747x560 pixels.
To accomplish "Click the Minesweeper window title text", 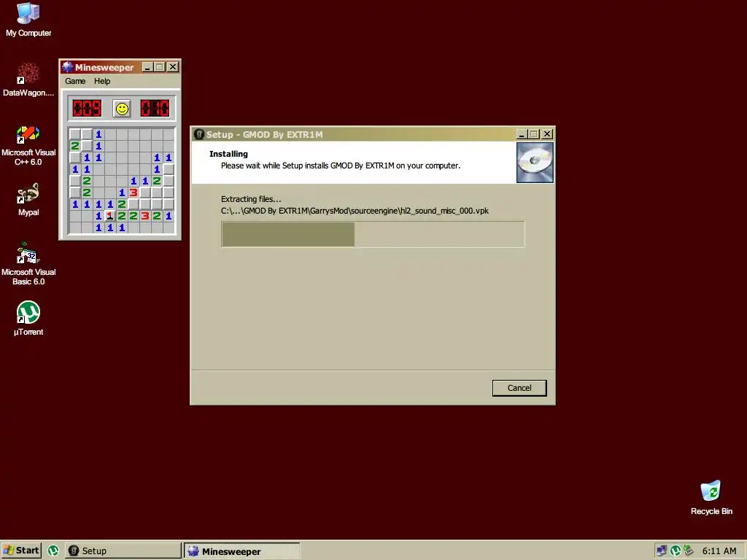I will pos(104,67).
